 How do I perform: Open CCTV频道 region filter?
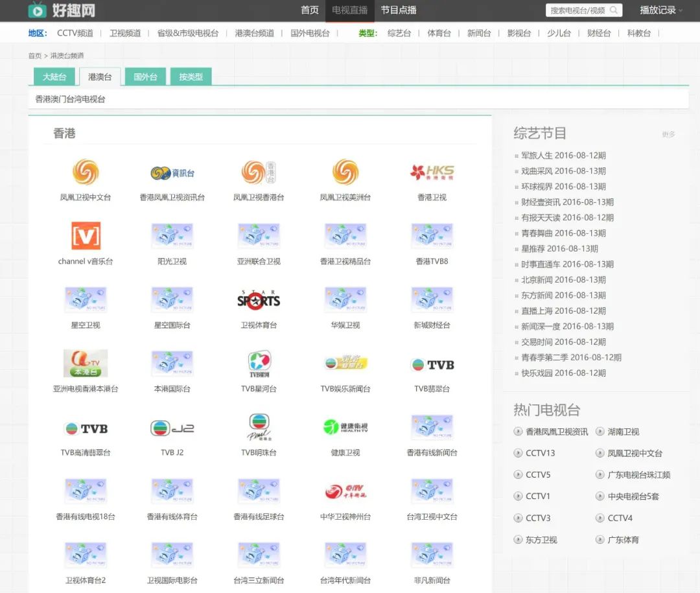pyautogui.click(x=75, y=33)
